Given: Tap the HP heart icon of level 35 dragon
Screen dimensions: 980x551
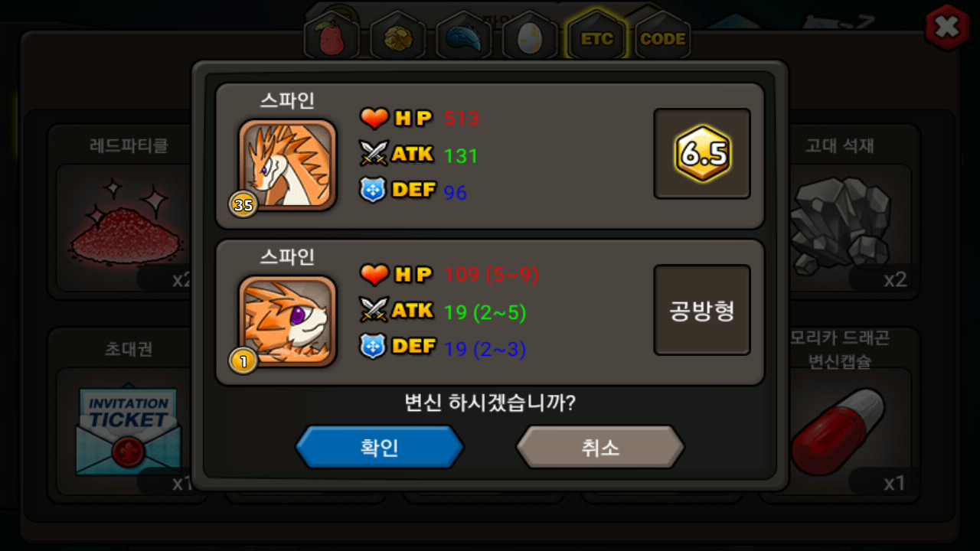Looking at the screenshot, I should [374, 119].
